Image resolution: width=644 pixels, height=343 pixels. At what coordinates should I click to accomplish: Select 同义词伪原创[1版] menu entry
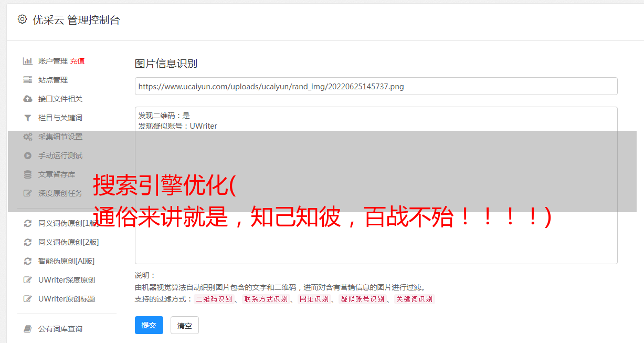coord(69,223)
